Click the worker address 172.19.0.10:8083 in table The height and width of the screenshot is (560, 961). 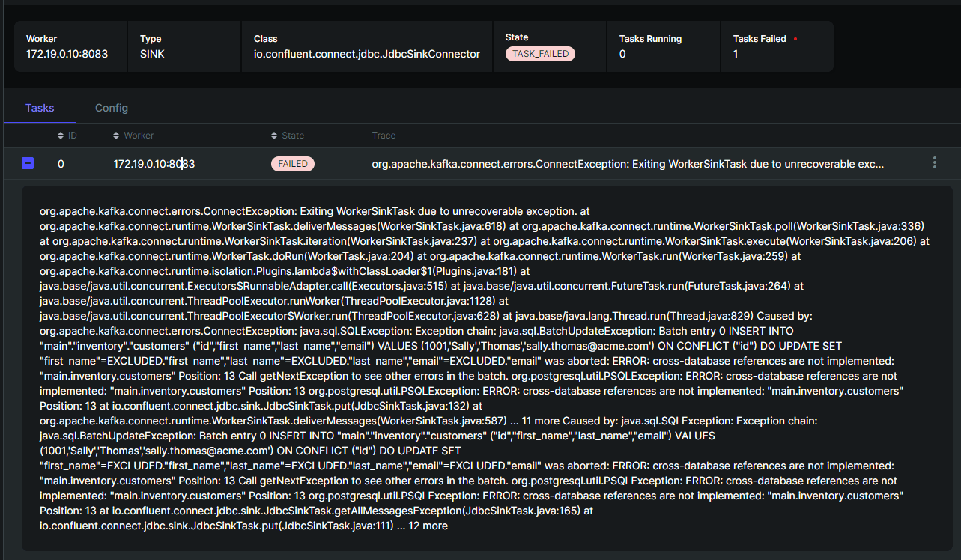tap(152, 163)
